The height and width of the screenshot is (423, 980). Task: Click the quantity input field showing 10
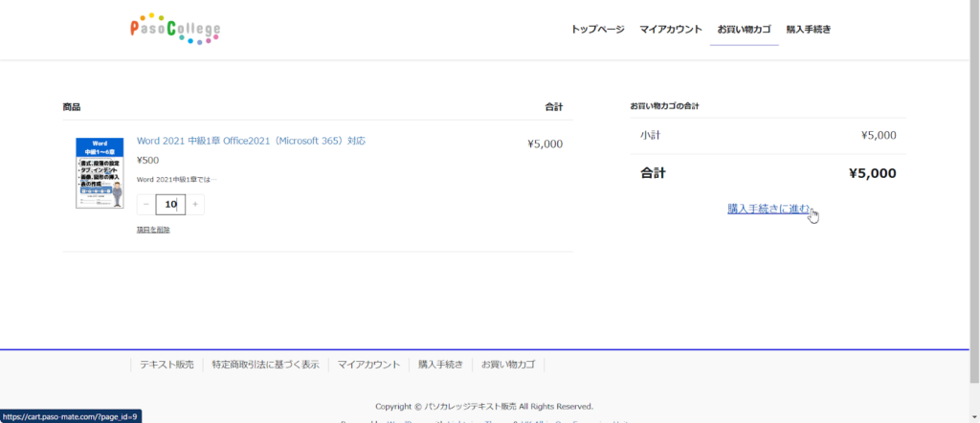coord(170,205)
